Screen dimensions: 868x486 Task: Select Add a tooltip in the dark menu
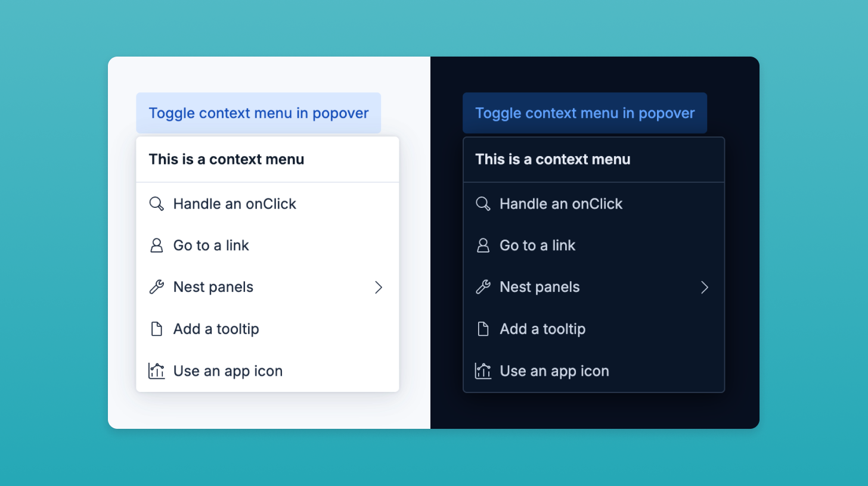(x=542, y=329)
